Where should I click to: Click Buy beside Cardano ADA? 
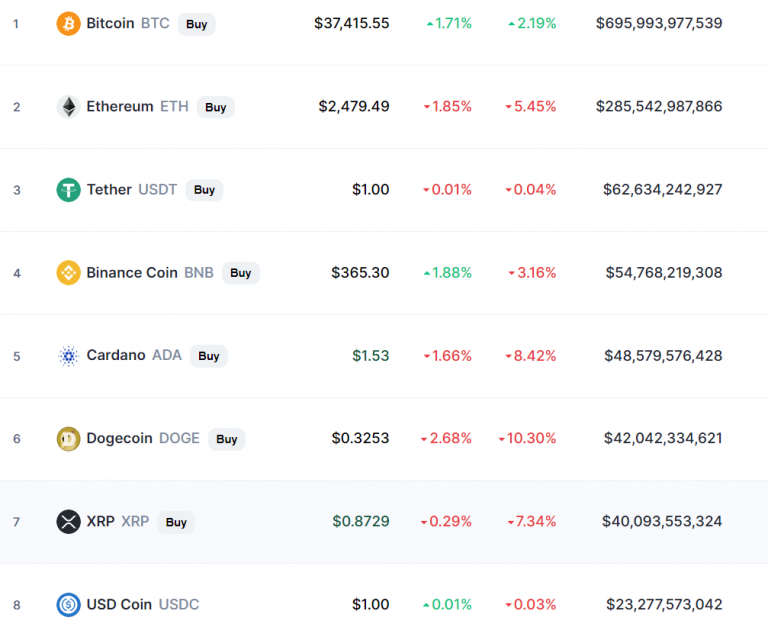209,356
